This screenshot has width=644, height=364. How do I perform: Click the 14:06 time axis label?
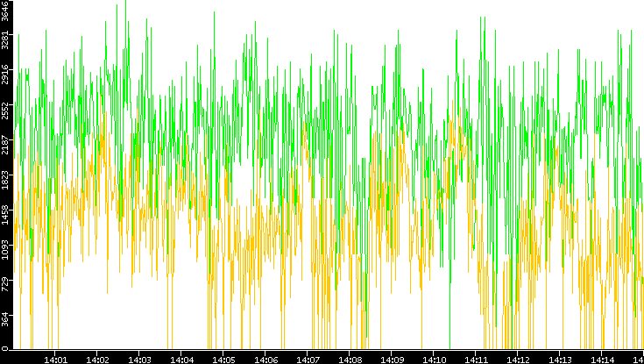click(265, 360)
